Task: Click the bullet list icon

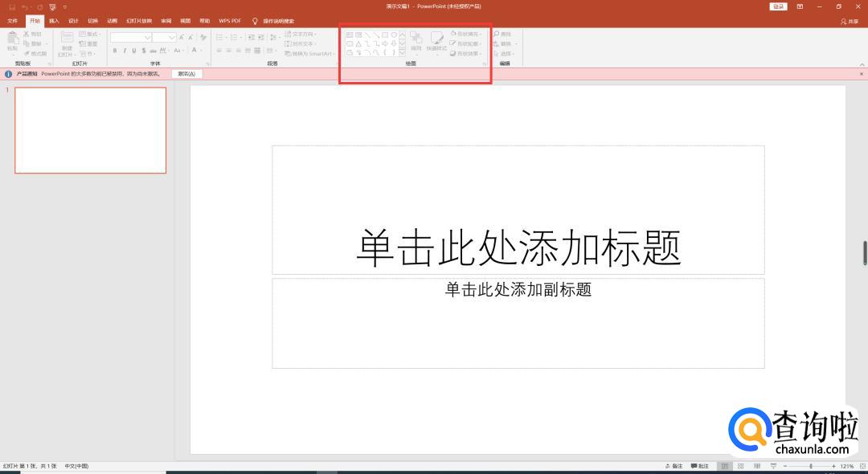Action: click(221, 37)
